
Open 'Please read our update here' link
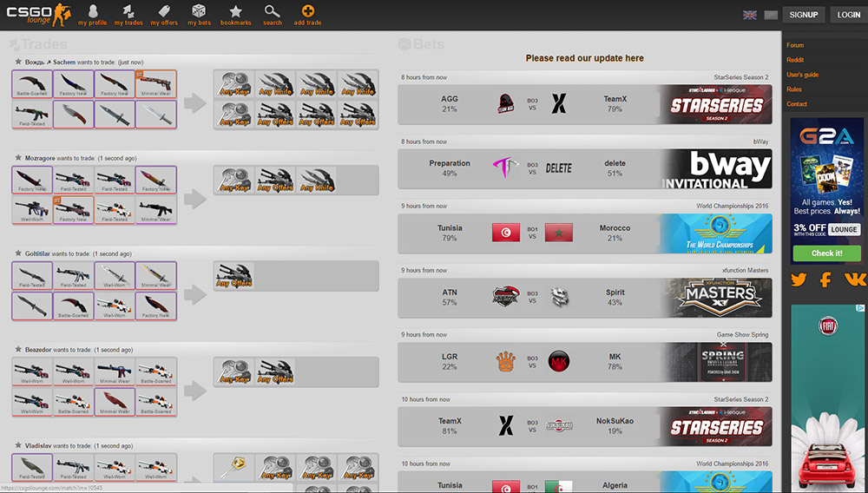(584, 58)
